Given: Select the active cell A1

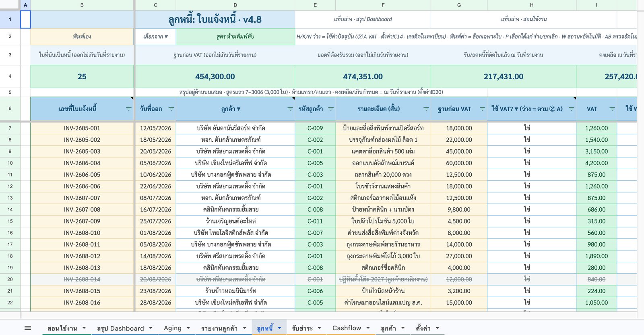Looking at the screenshot, I should pos(25,19).
